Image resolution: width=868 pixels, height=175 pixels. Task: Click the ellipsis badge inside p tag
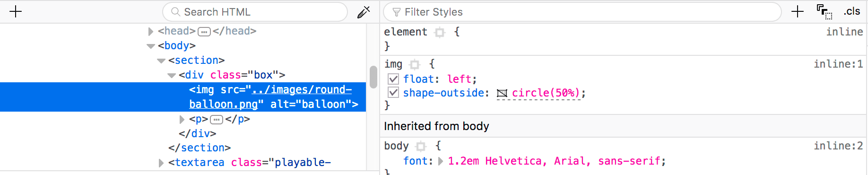tap(217, 120)
